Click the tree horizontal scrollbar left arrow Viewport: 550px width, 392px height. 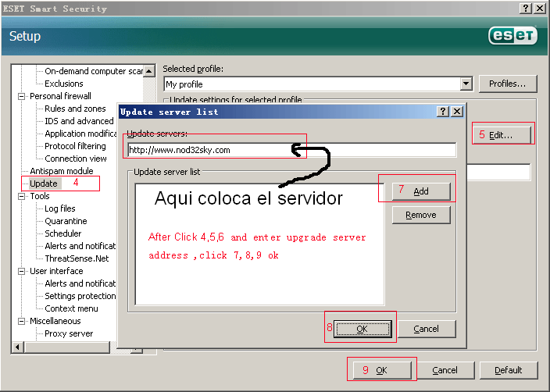pyautogui.click(x=17, y=347)
